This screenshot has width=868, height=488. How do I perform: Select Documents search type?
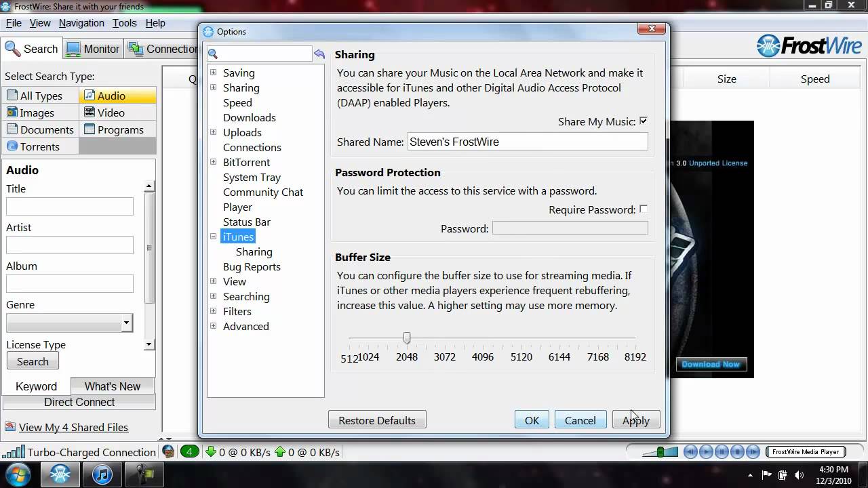point(41,129)
